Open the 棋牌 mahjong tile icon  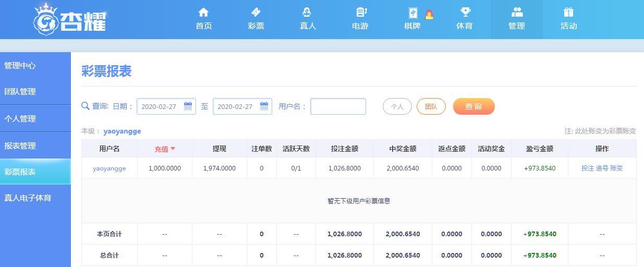(x=412, y=13)
